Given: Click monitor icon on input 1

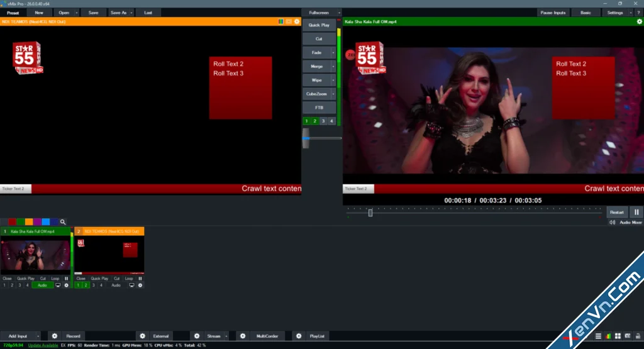Looking at the screenshot, I should point(58,285).
